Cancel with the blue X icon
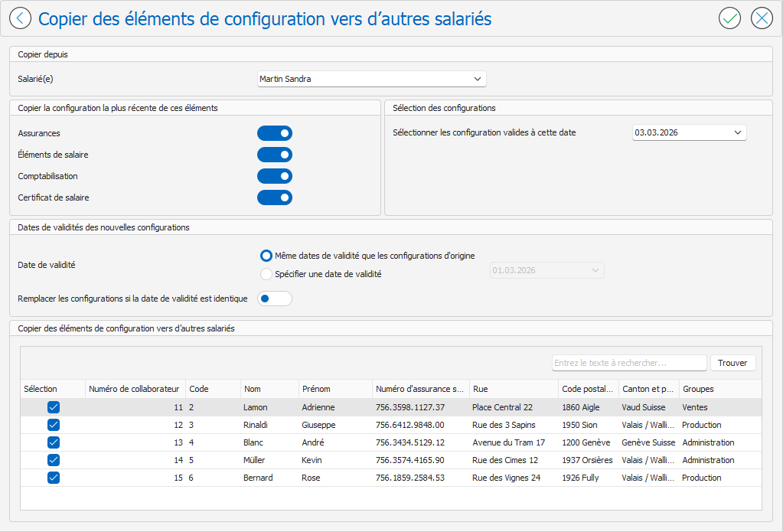The width and height of the screenshot is (783, 532). point(762,18)
